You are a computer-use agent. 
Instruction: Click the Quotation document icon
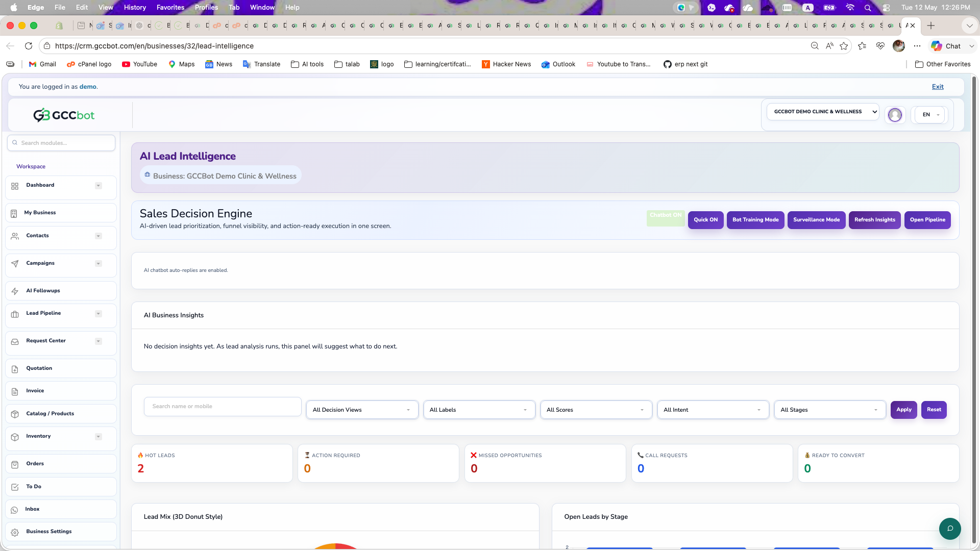15,369
